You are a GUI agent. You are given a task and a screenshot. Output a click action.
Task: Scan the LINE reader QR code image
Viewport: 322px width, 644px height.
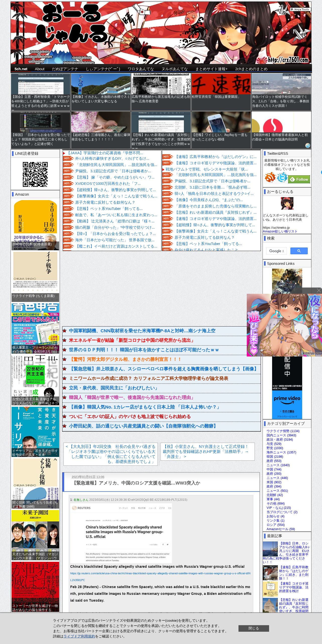point(35,174)
